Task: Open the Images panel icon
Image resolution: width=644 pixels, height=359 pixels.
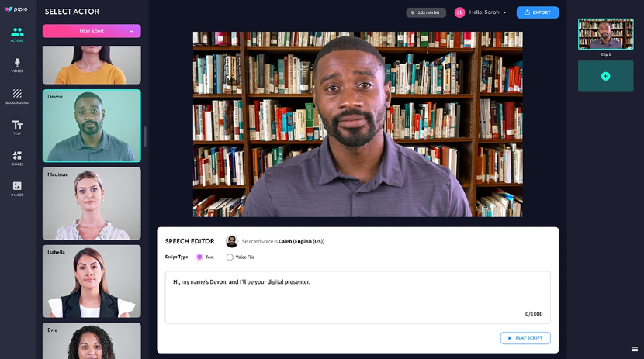Action: [17, 188]
